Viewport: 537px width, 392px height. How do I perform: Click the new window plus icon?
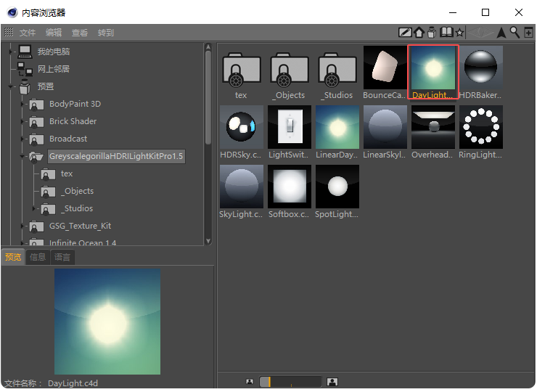(528, 33)
